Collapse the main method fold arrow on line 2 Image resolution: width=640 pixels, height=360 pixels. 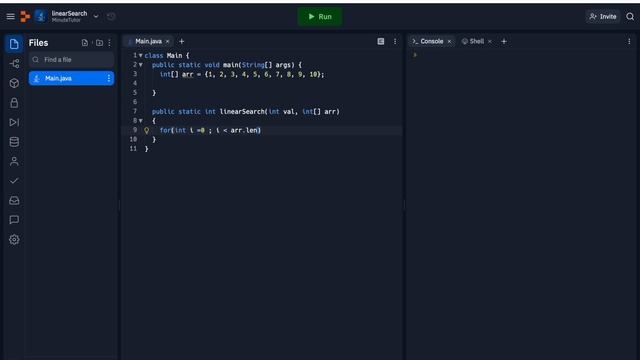pyautogui.click(x=140, y=65)
